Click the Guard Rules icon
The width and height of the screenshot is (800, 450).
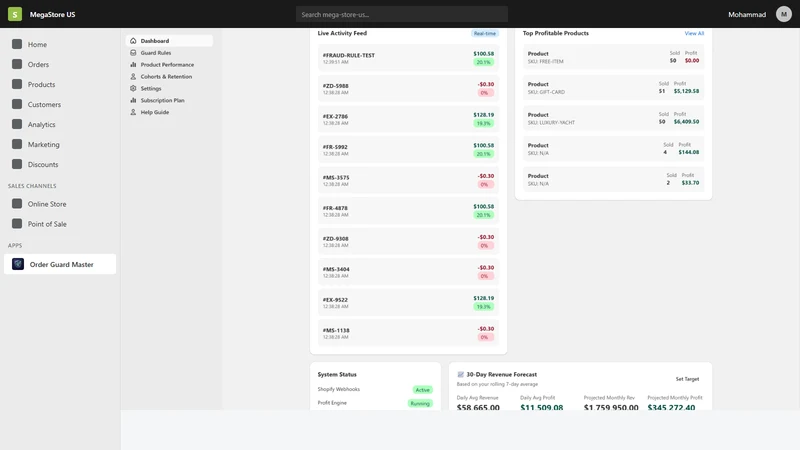(133, 53)
